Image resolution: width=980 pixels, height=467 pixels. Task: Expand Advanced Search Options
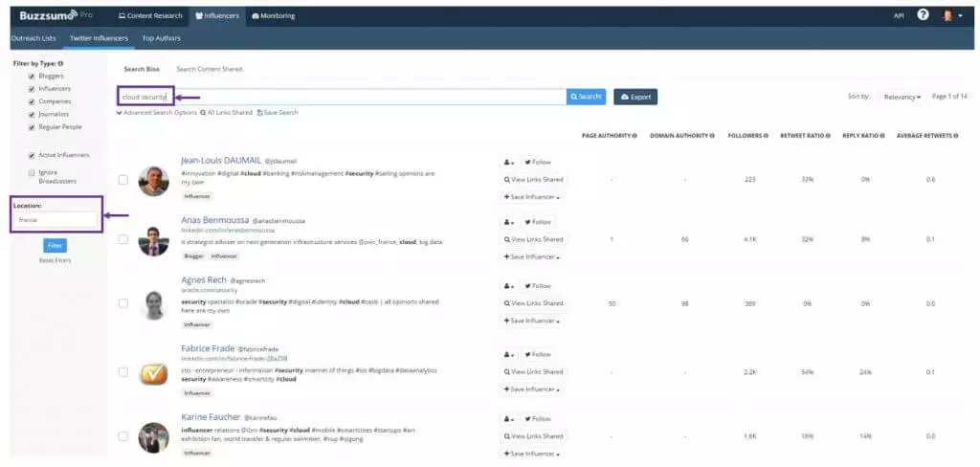pyautogui.click(x=156, y=113)
